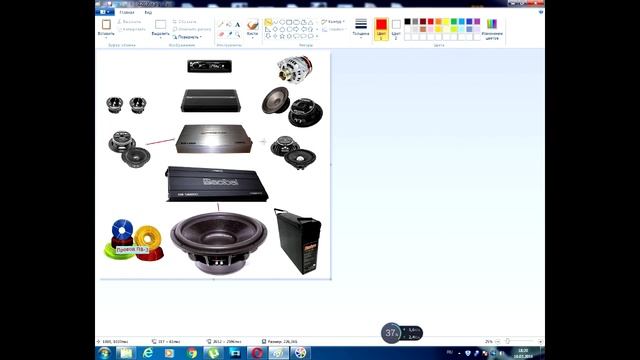This screenshot has width=640, height=360.
Task: Click the Изменить размер resize button
Action: coord(191,29)
